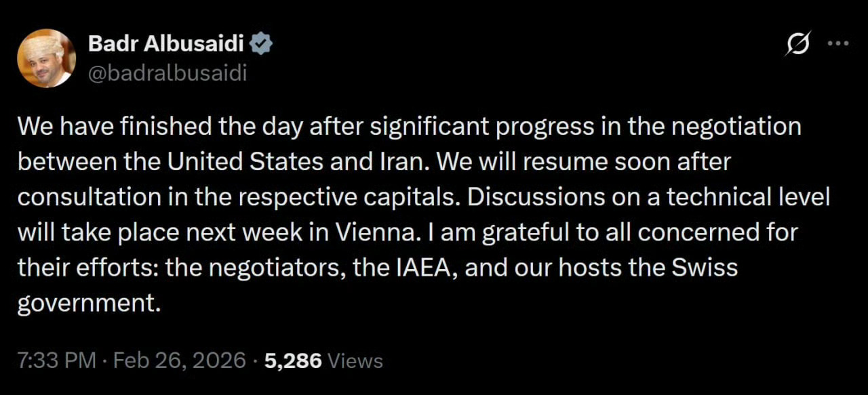Click the word Swiss in the post
The height and width of the screenshot is (395, 868).
[704, 268]
